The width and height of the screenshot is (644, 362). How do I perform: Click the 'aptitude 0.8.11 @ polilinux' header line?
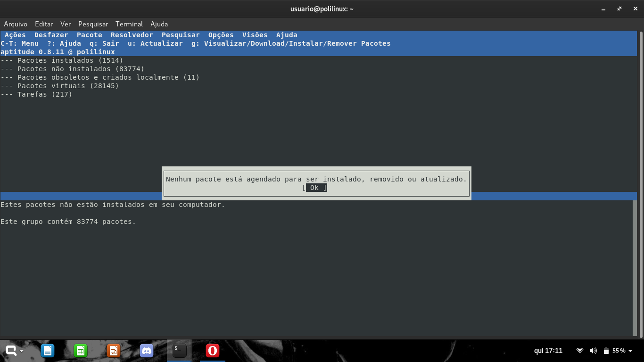tap(58, 52)
